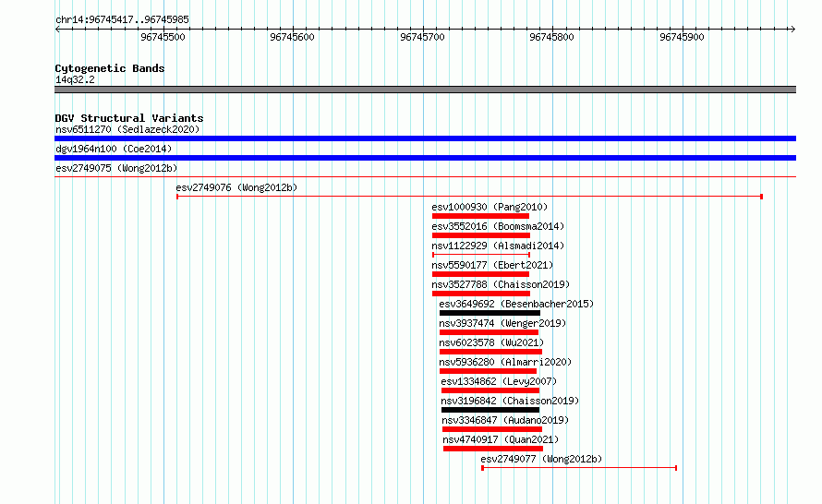822x504 pixels.
Task: Click the red bar under esv1000930
Action: [x=480, y=216]
